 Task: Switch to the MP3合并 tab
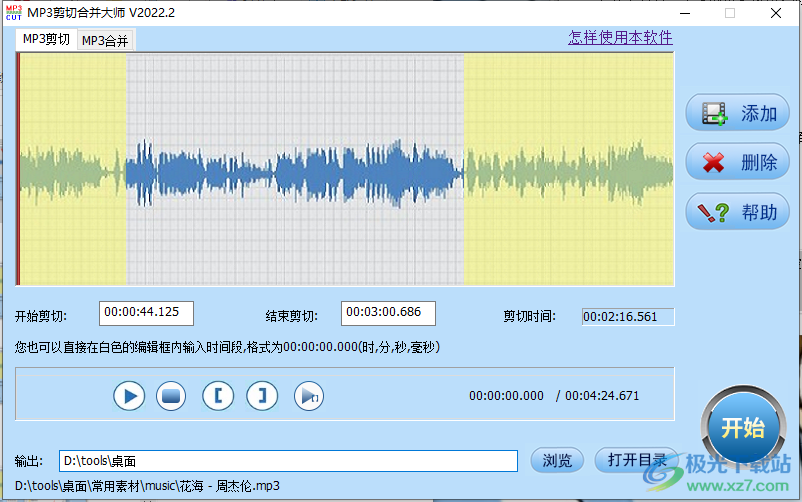tap(106, 41)
